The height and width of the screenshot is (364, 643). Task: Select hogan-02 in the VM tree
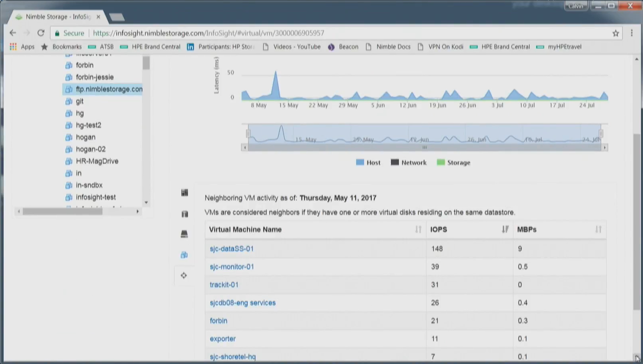tap(91, 149)
